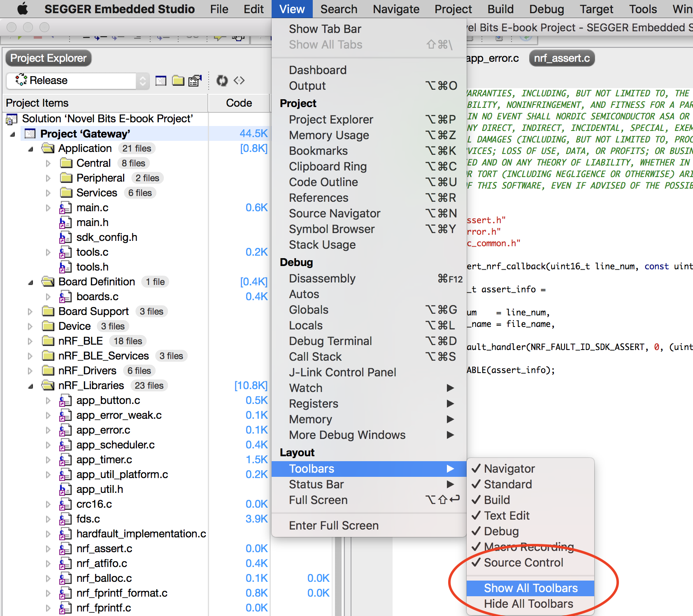Select Symbol Browser menu item
Screen dimensions: 693x616
(x=369, y=229)
